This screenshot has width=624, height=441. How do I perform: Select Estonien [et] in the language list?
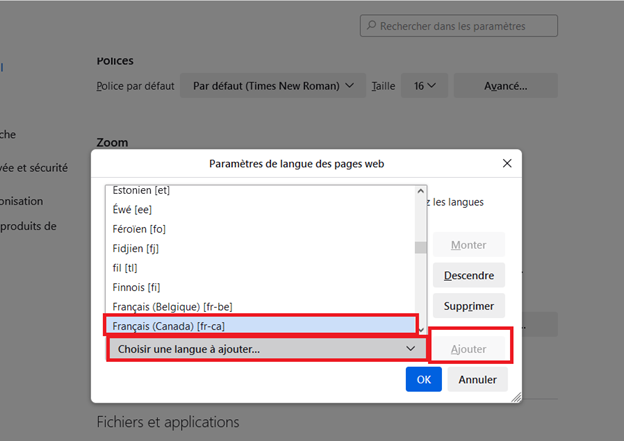coord(140,190)
